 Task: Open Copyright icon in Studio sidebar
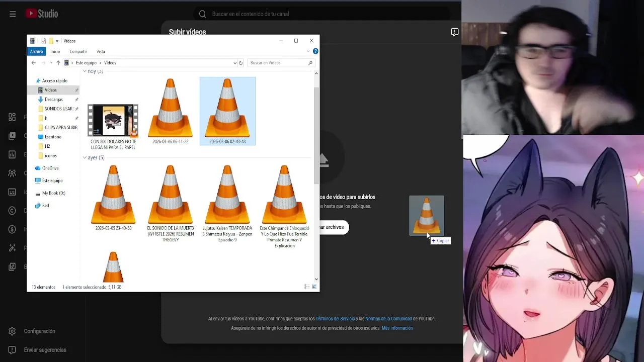tap(12, 210)
